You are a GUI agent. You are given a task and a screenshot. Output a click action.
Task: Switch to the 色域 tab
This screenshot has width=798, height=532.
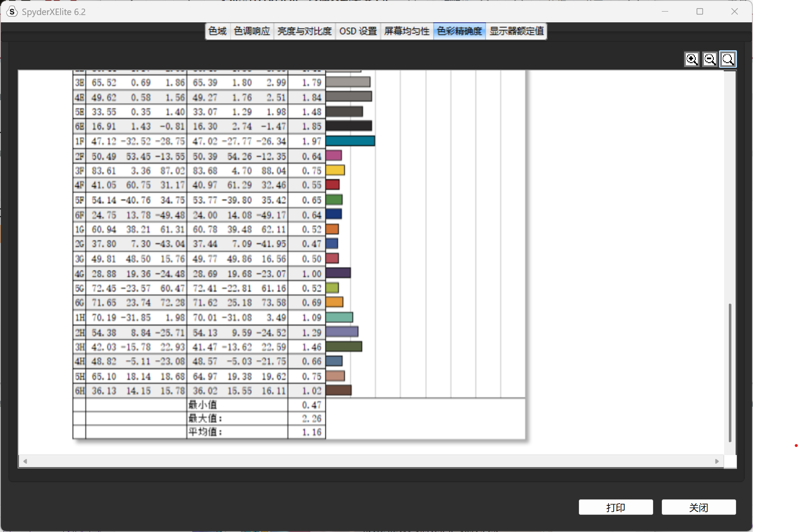218,31
